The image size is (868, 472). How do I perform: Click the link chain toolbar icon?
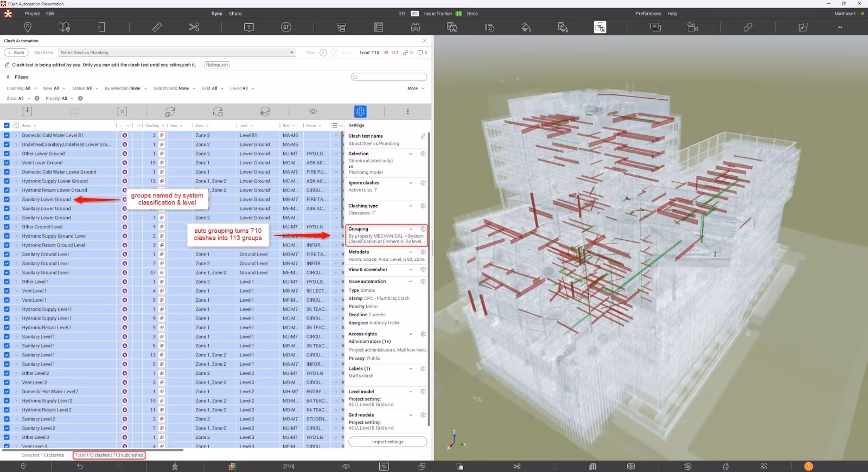[x=748, y=27]
